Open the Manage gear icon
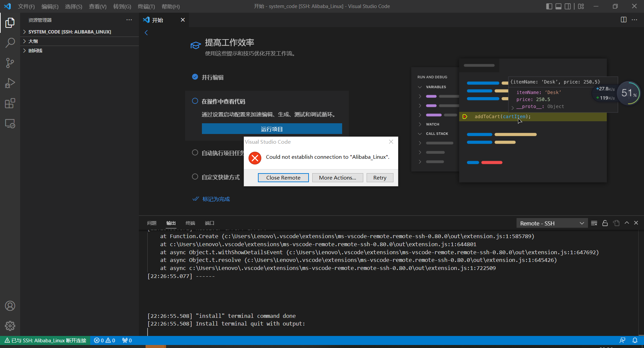The width and height of the screenshot is (644, 348). tap(10, 326)
